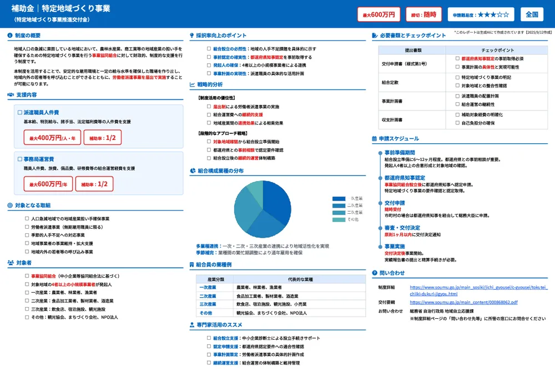Click the document icon beside 必要書類とチェックポイント

pos(375,36)
